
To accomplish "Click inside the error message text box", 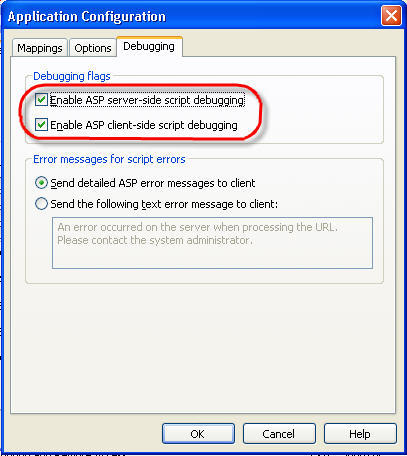I will click(212, 243).
